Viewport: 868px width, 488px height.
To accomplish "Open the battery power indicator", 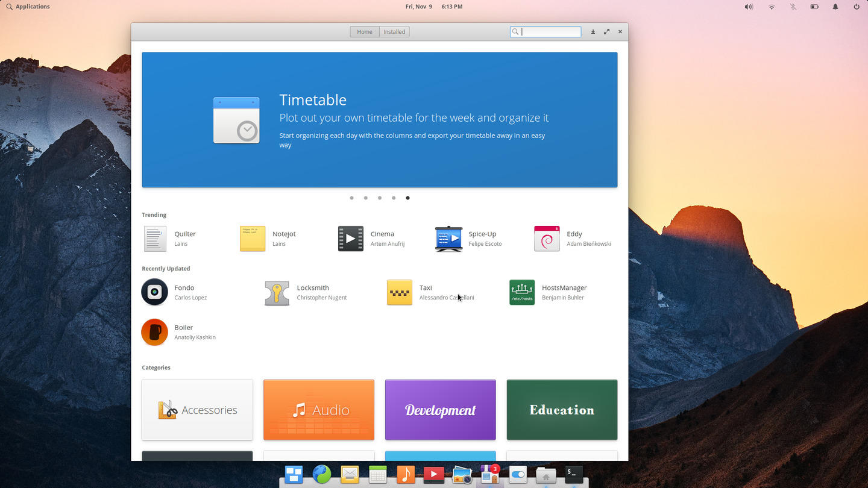I will 814,7.
